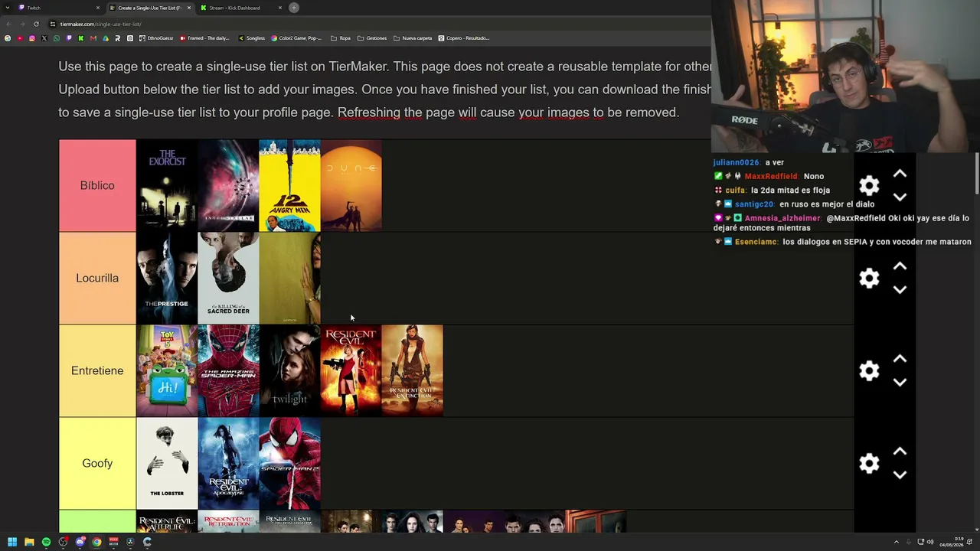Screen dimensions: 980x551
Task: Select the Locurilla tier label
Action: pos(97,279)
